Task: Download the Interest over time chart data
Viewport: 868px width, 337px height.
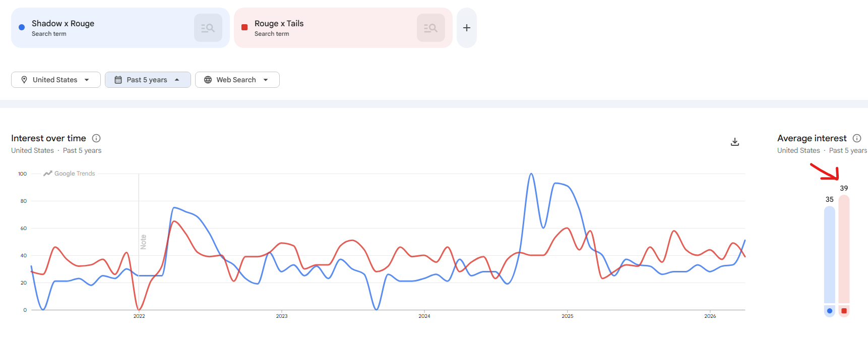Action: click(735, 142)
